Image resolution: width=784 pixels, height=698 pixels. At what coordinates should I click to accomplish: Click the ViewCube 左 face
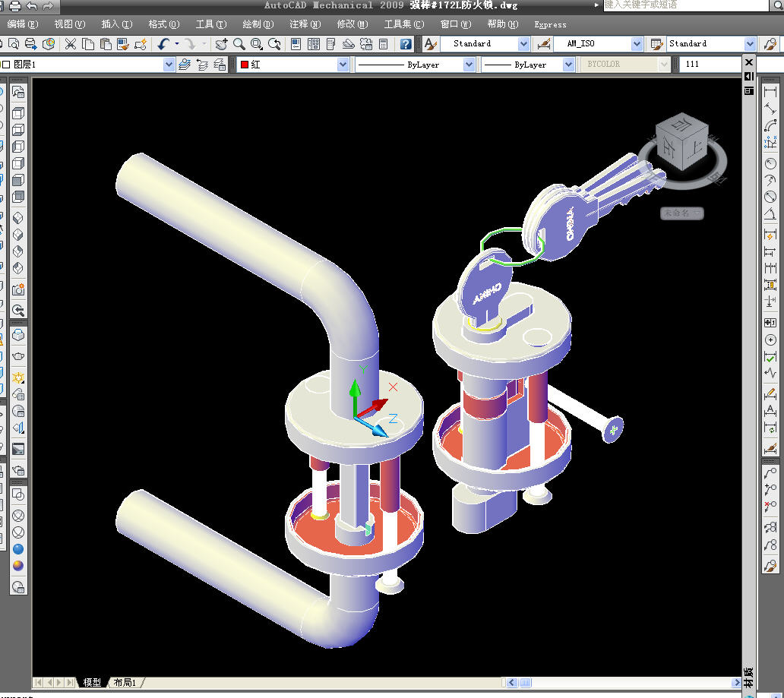tap(669, 146)
